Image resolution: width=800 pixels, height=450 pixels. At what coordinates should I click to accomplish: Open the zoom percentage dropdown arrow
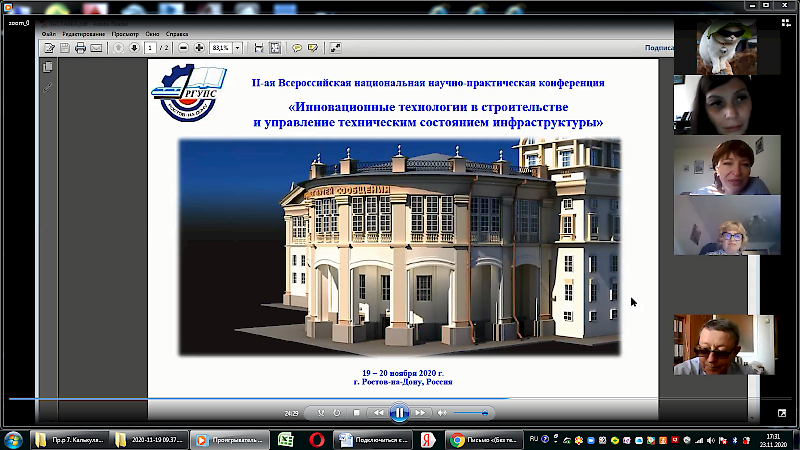coord(236,47)
